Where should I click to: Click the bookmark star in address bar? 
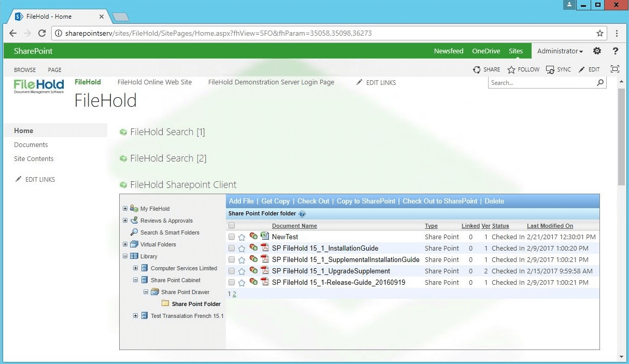coord(600,33)
